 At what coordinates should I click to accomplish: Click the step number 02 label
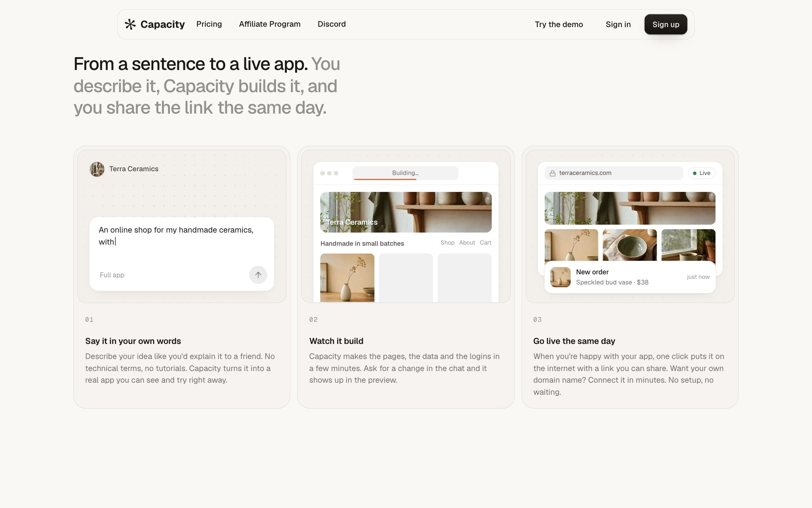tap(313, 319)
